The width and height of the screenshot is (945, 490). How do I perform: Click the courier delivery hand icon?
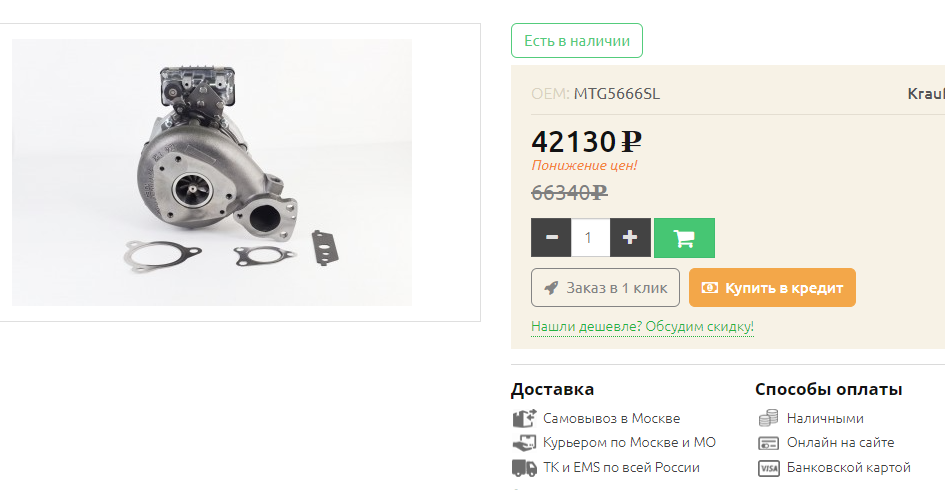point(524,443)
